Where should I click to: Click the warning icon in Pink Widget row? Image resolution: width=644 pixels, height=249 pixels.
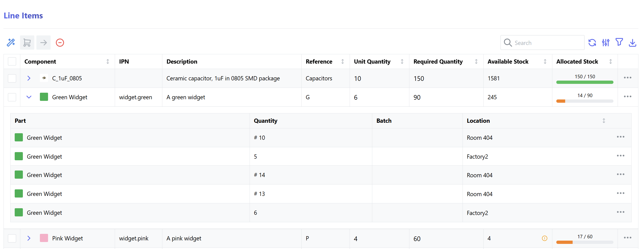[544, 238]
